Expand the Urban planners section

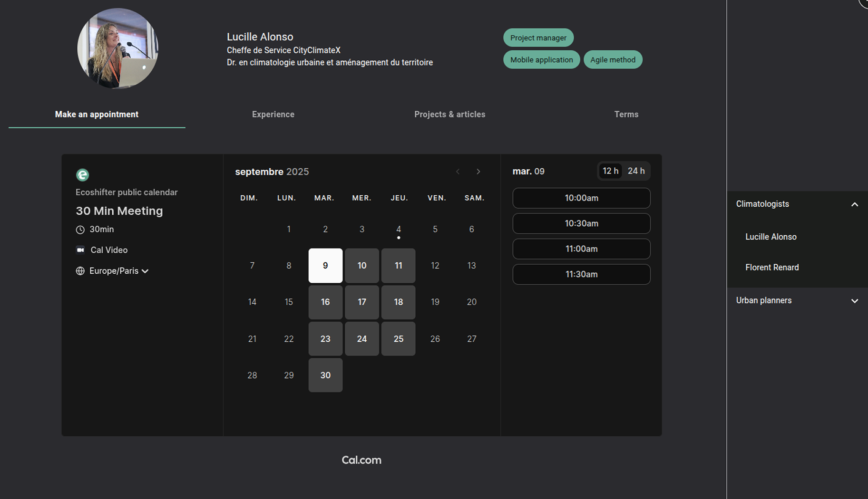point(854,301)
